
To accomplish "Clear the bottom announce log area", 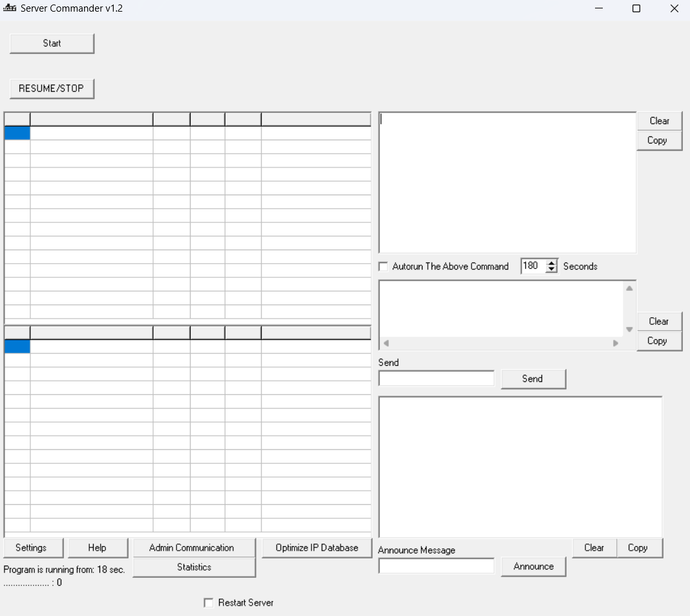I will [594, 548].
